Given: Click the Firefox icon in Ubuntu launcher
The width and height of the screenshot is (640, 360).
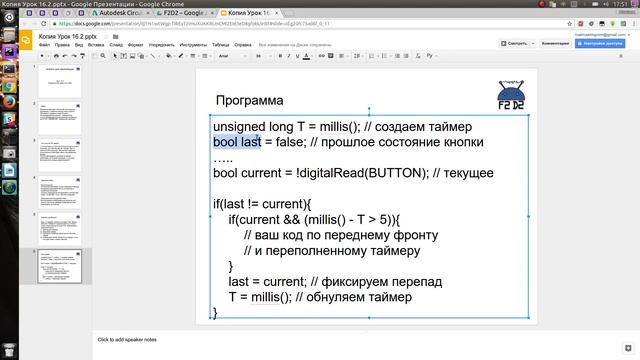Looking at the screenshot, I should 9,102.
